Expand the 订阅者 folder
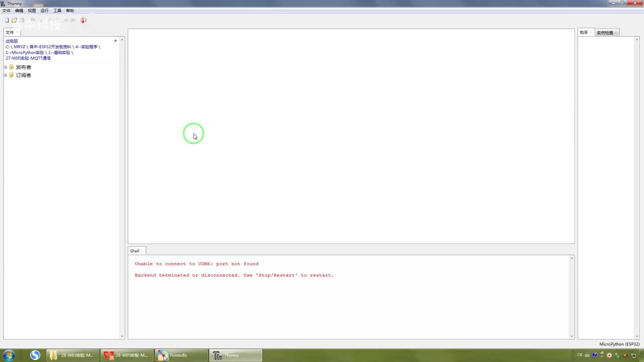 point(6,75)
